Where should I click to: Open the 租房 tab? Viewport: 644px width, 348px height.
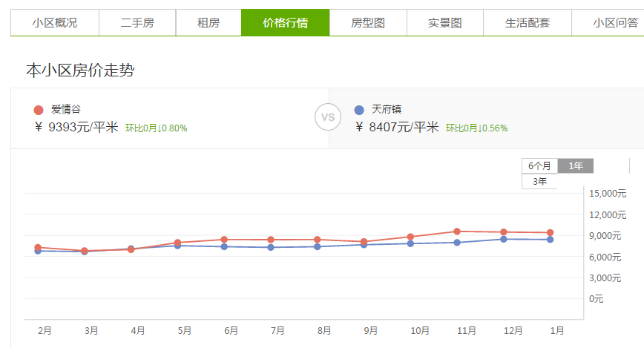208,23
